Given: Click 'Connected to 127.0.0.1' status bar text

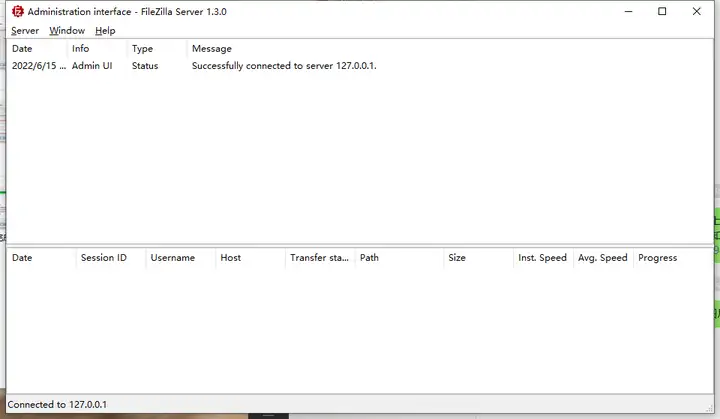Looking at the screenshot, I should (x=57, y=405).
